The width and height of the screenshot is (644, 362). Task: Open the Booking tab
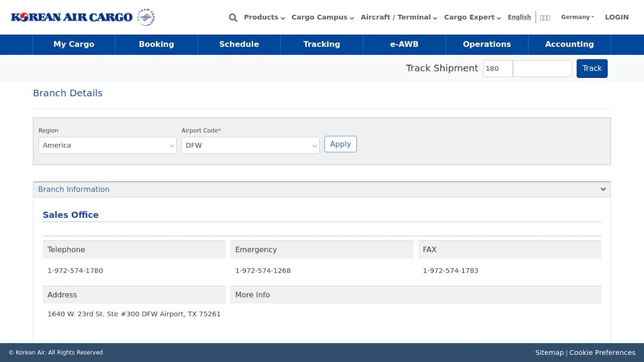(x=156, y=45)
